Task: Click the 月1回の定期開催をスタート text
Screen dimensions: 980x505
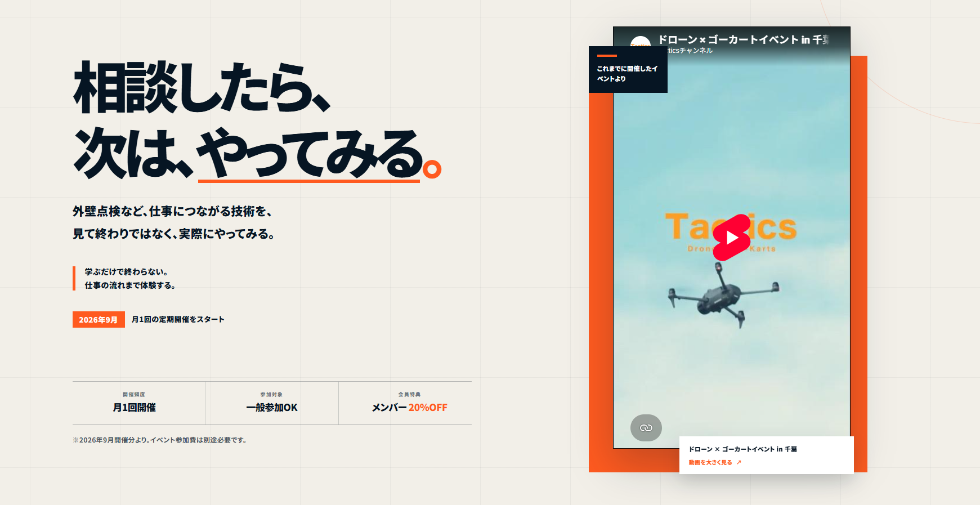Action: 178,319
